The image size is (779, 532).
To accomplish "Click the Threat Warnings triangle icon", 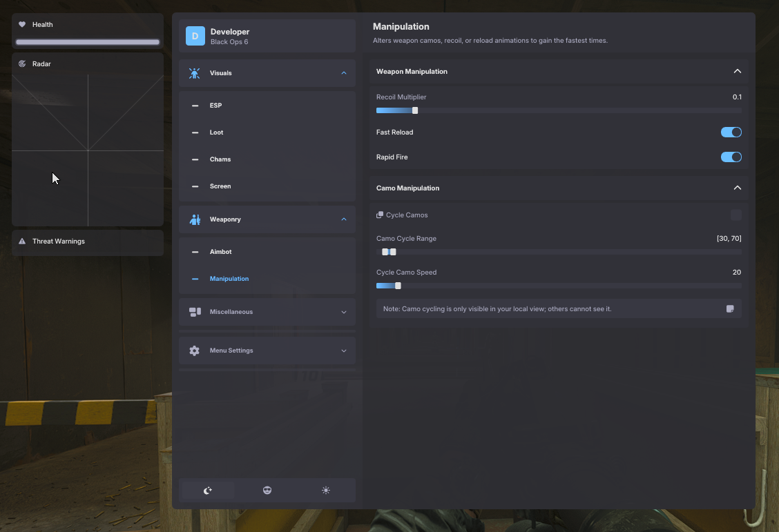I will tap(22, 242).
